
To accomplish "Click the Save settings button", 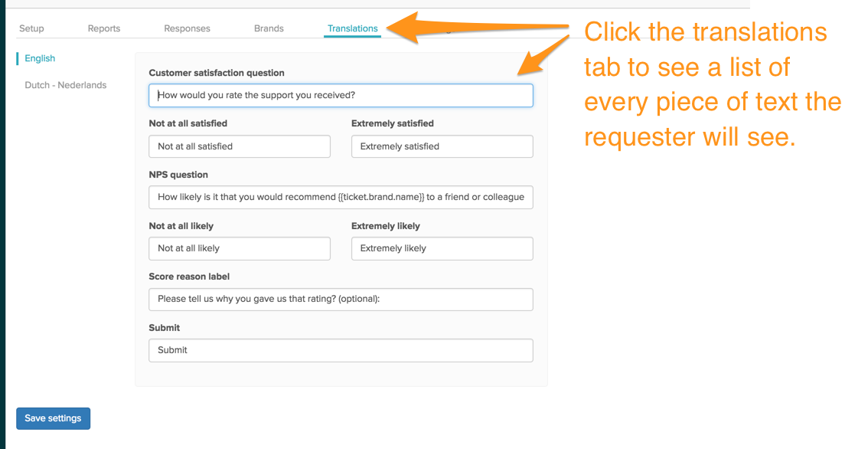I will tap(53, 418).
